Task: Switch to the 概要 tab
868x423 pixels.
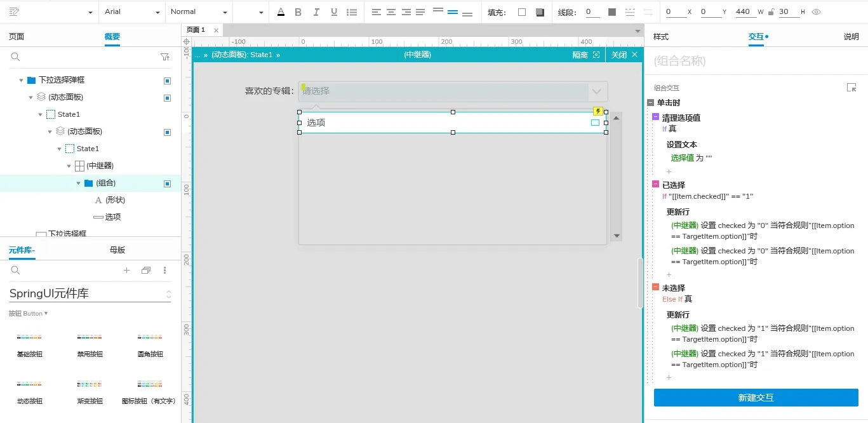Action: tap(112, 37)
